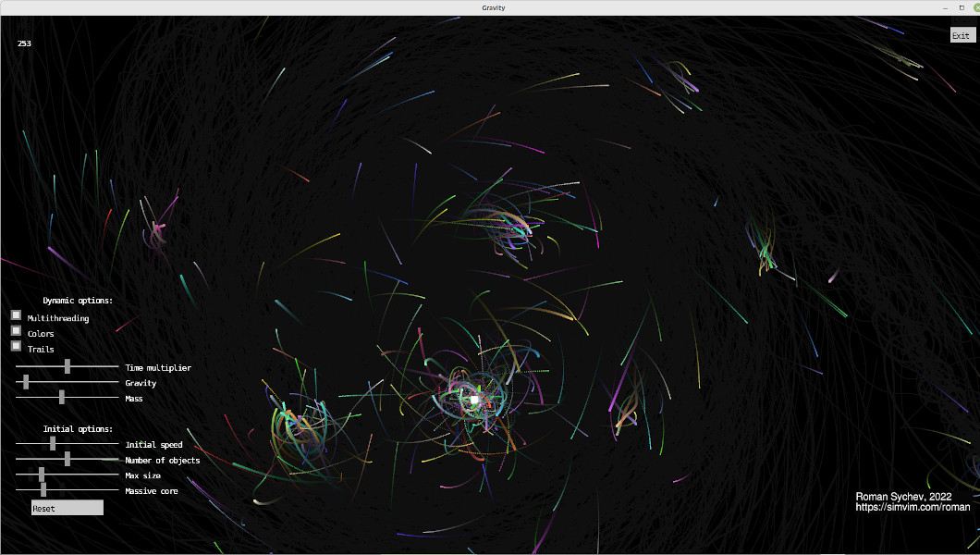Click the Time multiplier slider handle
The width and height of the screenshot is (980, 555).
point(67,367)
